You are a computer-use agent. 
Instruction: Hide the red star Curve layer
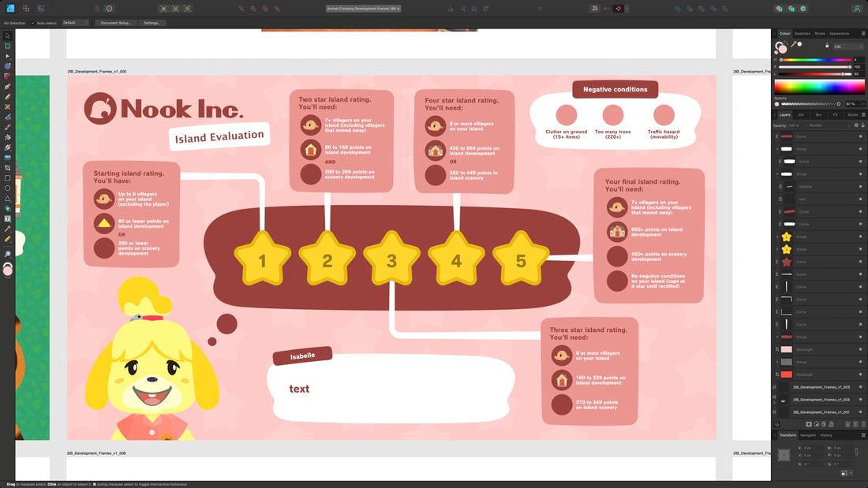(860, 262)
